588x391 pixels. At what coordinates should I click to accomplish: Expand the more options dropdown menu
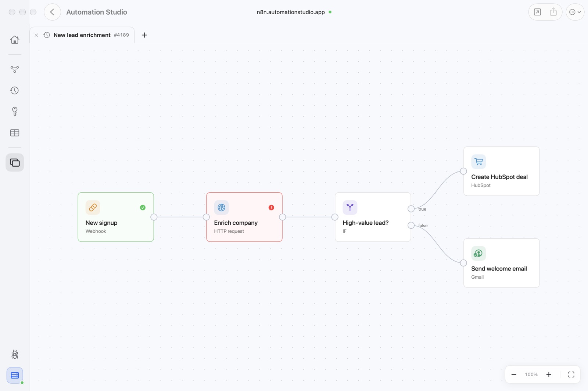pyautogui.click(x=575, y=12)
